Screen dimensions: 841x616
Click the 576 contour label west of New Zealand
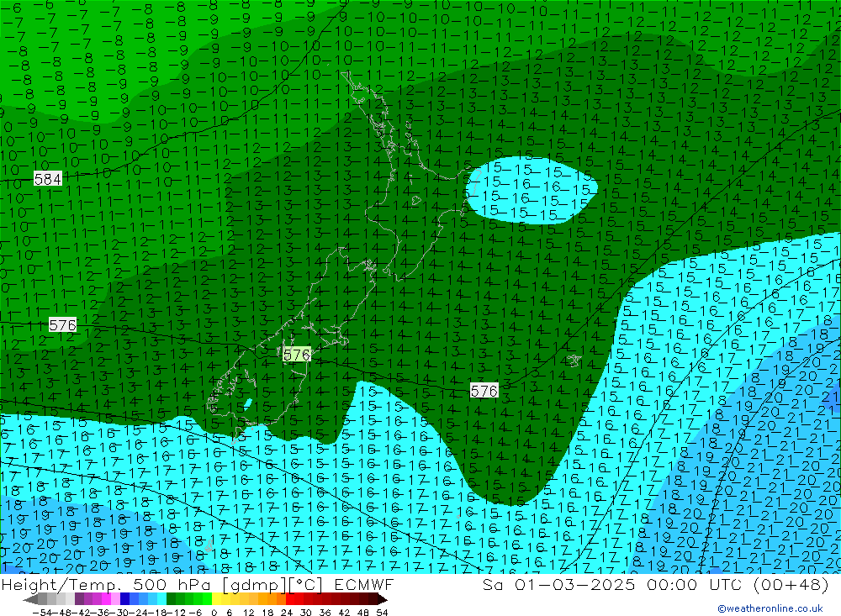[63, 325]
